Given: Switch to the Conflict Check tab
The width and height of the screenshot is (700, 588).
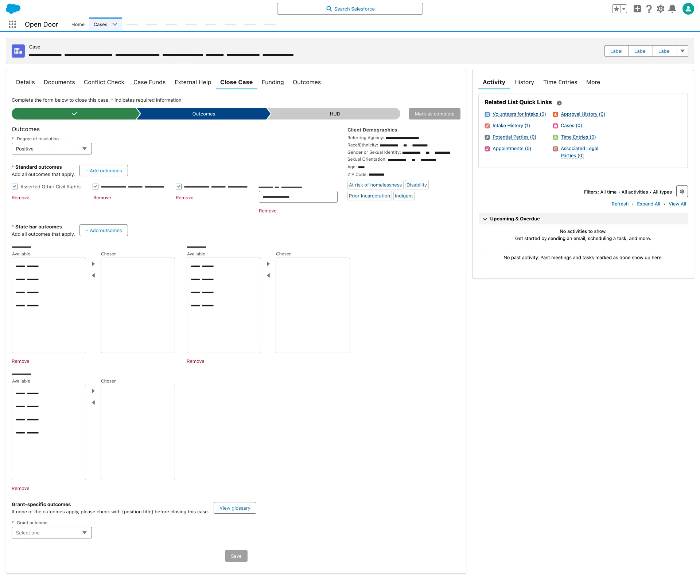Looking at the screenshot, I should tap(104, 82).
